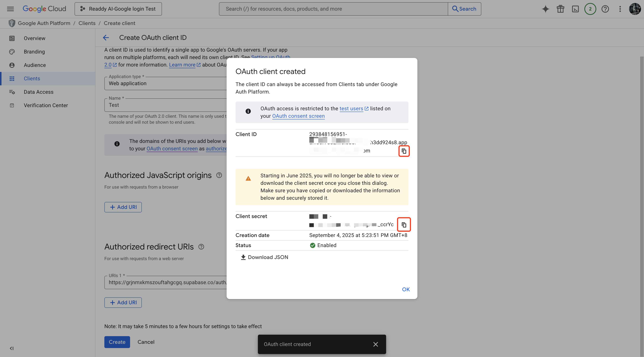
Task: Open the test users link
Action: point(351,108)
